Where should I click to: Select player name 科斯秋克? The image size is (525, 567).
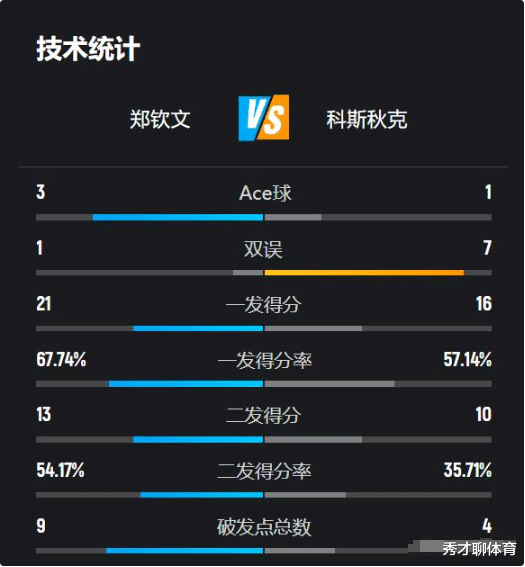pos(367,119)
